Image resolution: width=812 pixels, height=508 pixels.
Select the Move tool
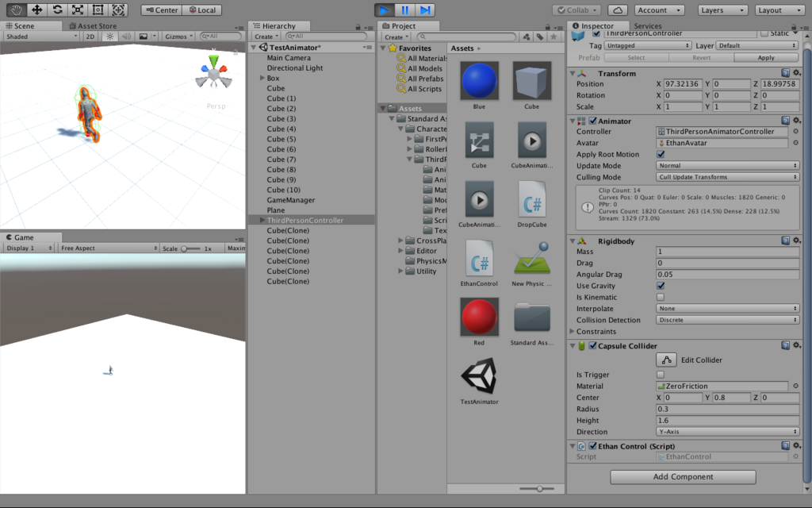tap(36, 10)
